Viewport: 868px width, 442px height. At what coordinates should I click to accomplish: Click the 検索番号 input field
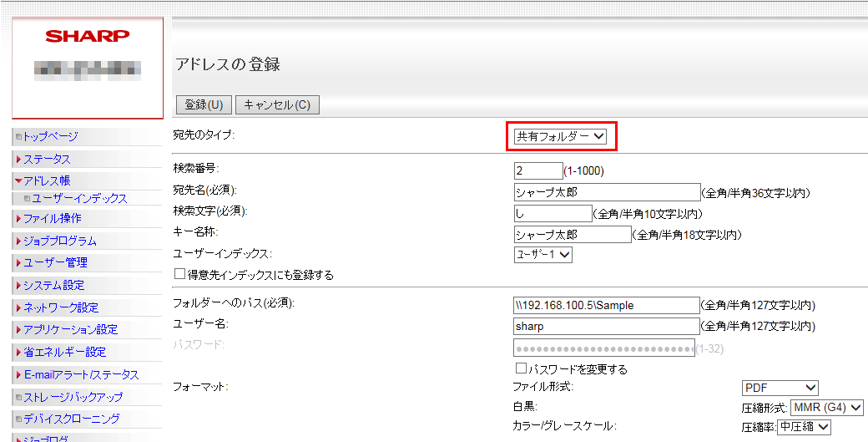coord(537,171)
